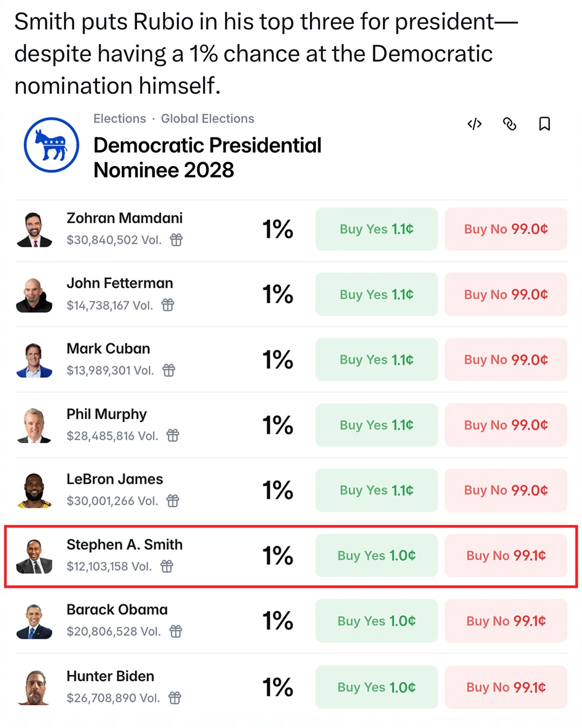Screen dimensions: 582x728
Task: Click the gift icon beside Stephen A. Smith volume
Action: pos(167,566)
